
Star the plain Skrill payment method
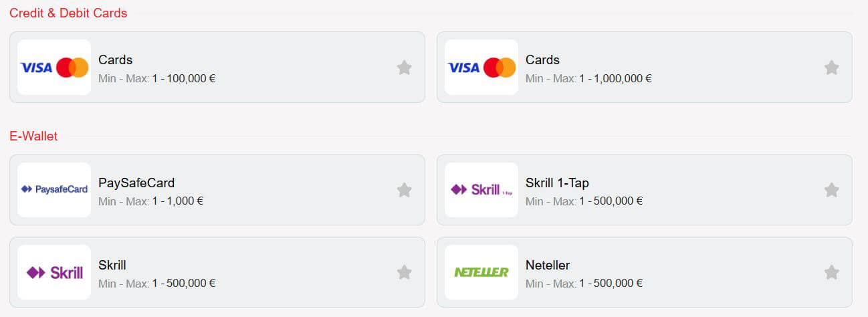coord(404,272)
